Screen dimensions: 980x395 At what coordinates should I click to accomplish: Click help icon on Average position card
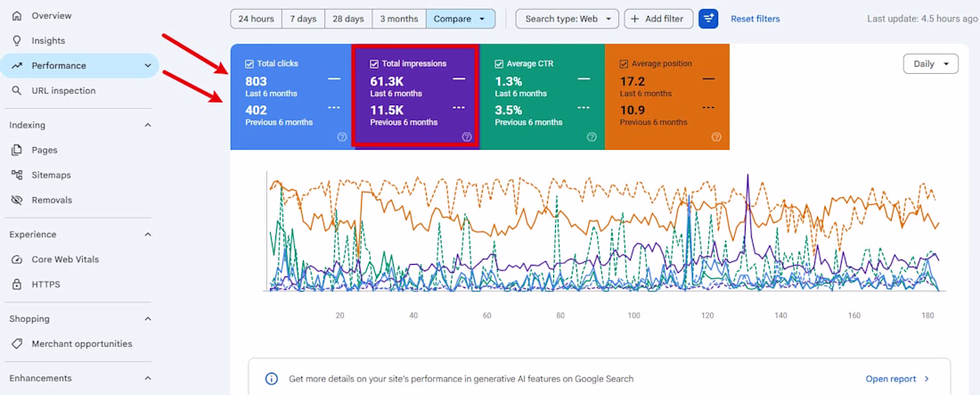pos(716,137)
